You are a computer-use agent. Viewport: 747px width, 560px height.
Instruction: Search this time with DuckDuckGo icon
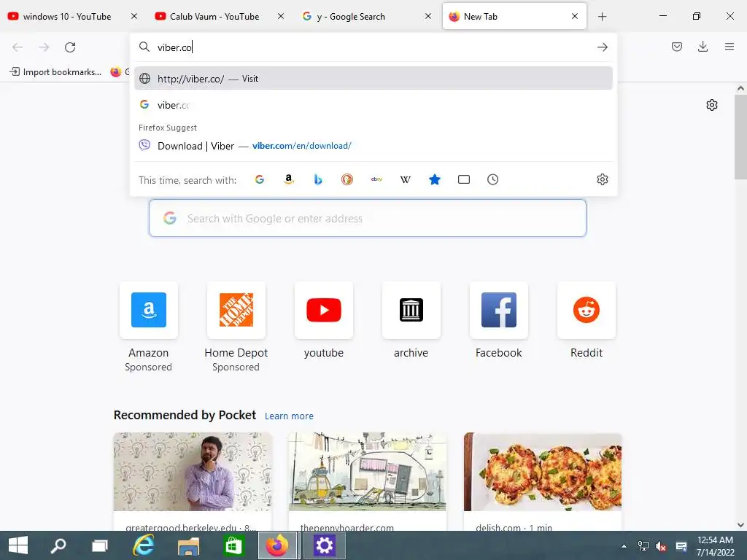[x=347, y=179]
